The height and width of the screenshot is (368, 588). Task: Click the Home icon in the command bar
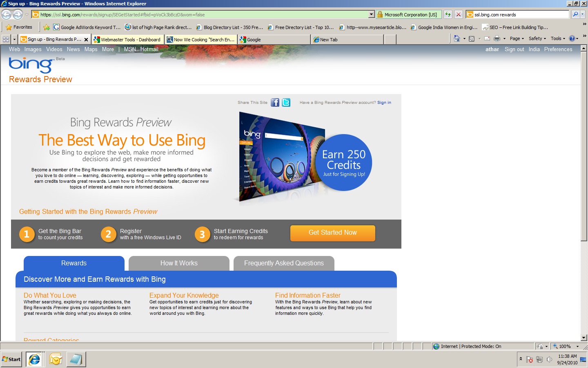457,38
